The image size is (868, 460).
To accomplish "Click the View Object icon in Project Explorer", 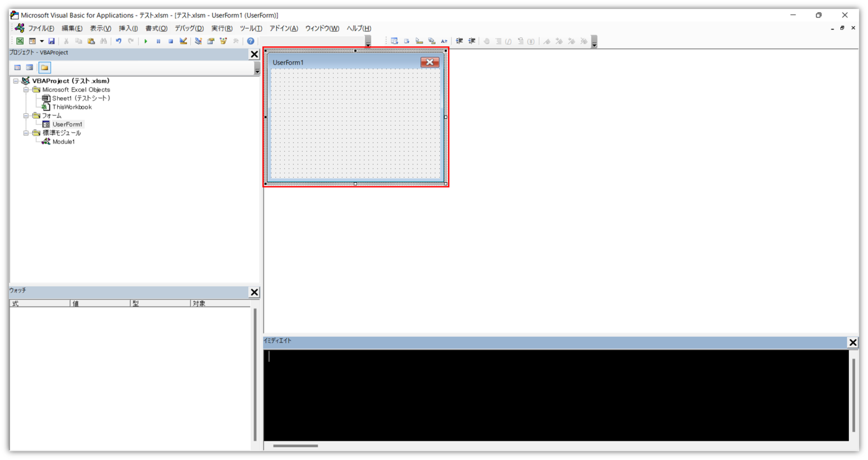I will click(x=29, y=67).
